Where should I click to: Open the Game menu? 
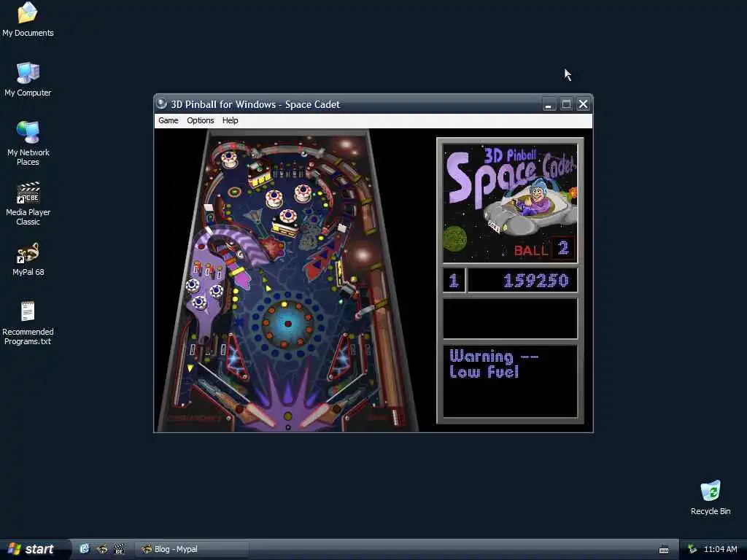(169, 120)
